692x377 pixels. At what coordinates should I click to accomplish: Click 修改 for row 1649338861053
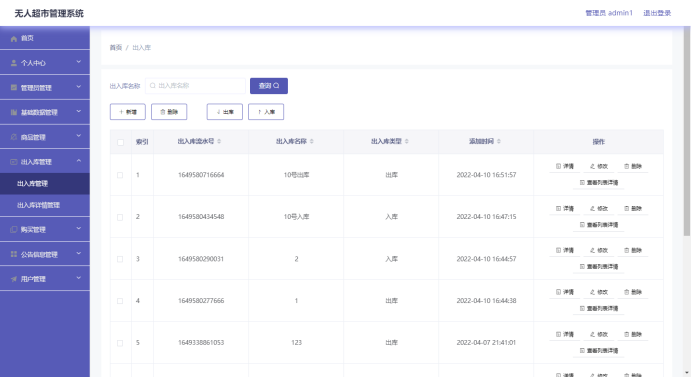point(599,335)
